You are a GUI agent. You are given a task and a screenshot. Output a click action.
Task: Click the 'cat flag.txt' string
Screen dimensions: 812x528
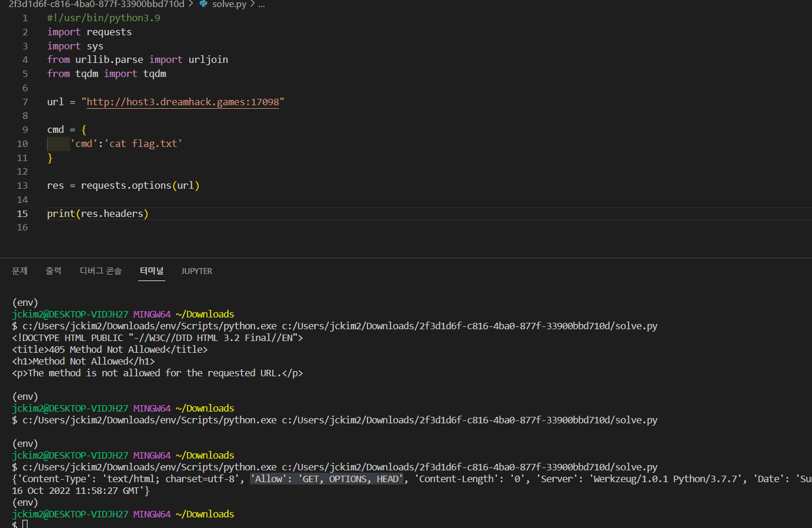pyautogui.click(x=143, y=144)
